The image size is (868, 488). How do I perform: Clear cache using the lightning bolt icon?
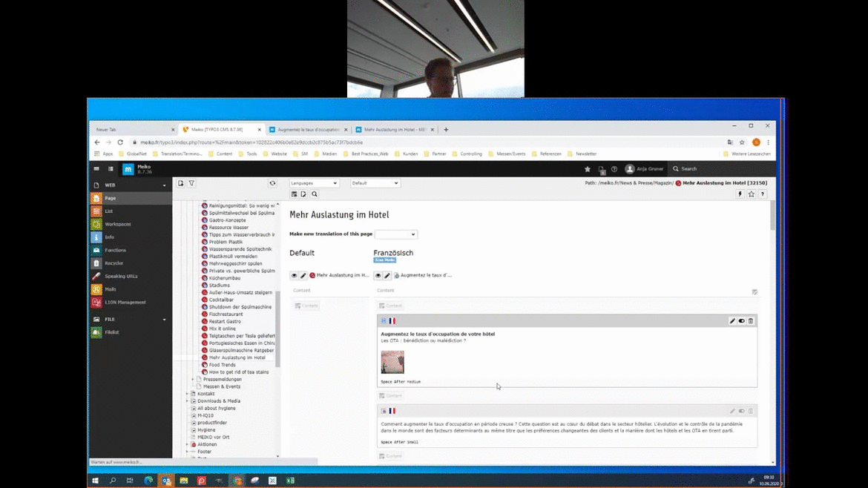click(x=740, y=194)
